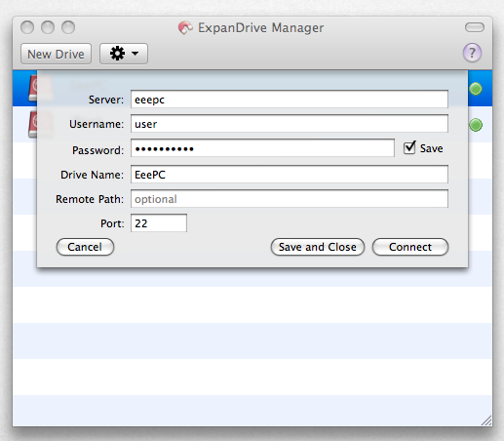The width and height of the screenshot is (504, 441).
Task: Open the gear settings dropdown menu
Action: pos(124,54)
